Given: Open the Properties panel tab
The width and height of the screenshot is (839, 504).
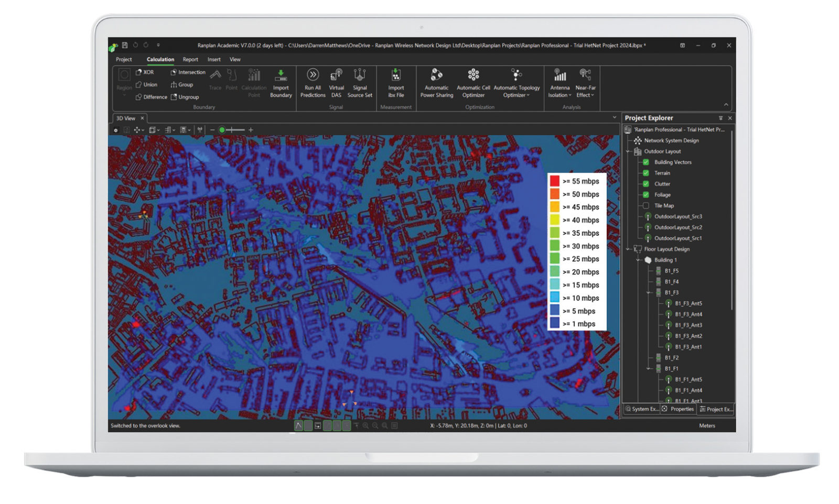Looking at the screenshot, I should pos(678,409).
